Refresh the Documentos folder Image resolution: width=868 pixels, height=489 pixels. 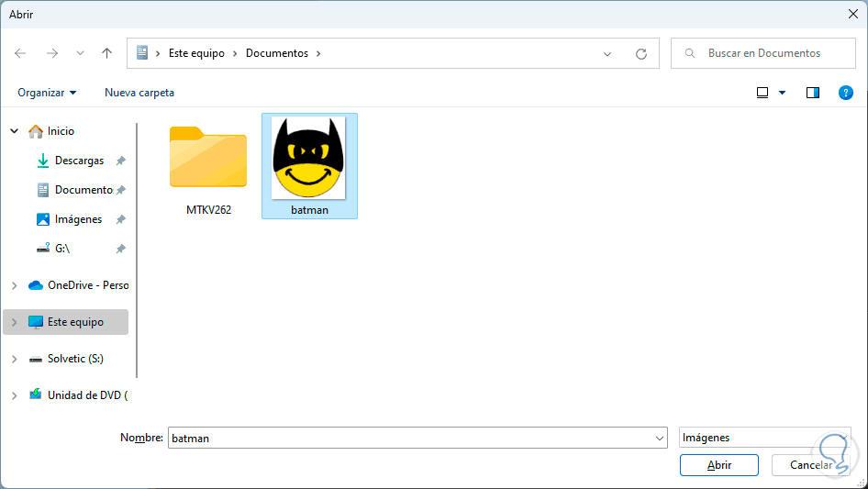[641, 54]
